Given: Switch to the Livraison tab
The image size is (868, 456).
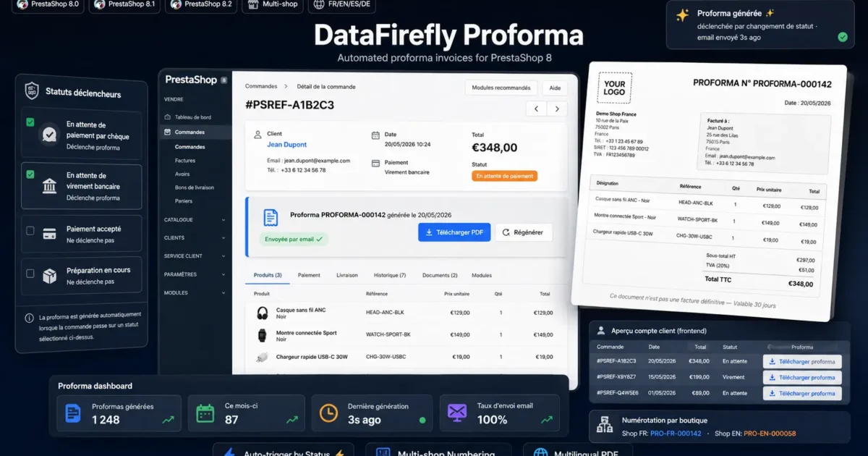Looking at the screenshot, I should pos(347,275).
